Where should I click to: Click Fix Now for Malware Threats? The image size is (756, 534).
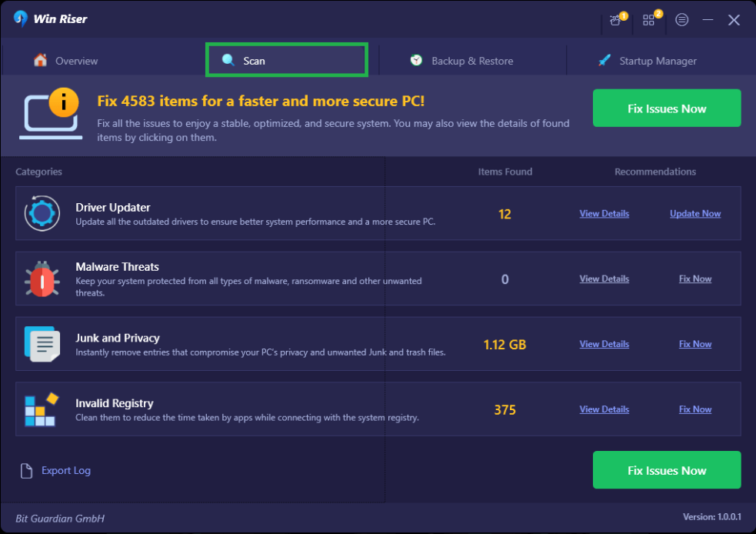pos(695,279)
